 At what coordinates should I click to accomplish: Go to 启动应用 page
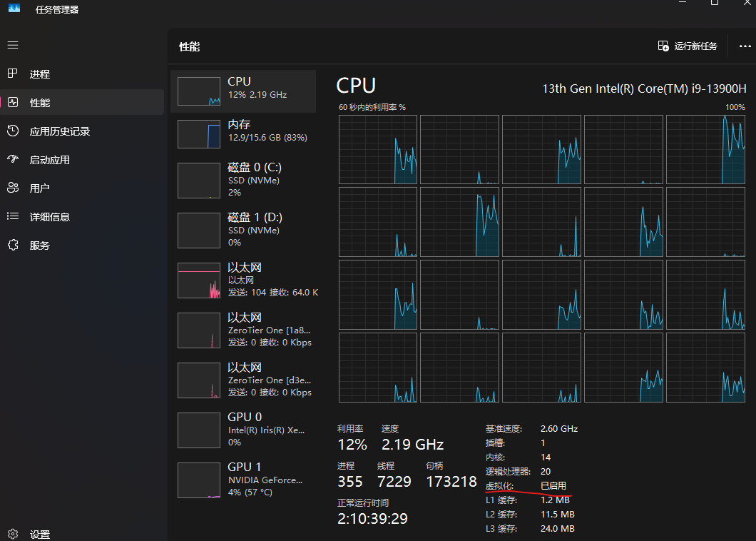point(82,159)
